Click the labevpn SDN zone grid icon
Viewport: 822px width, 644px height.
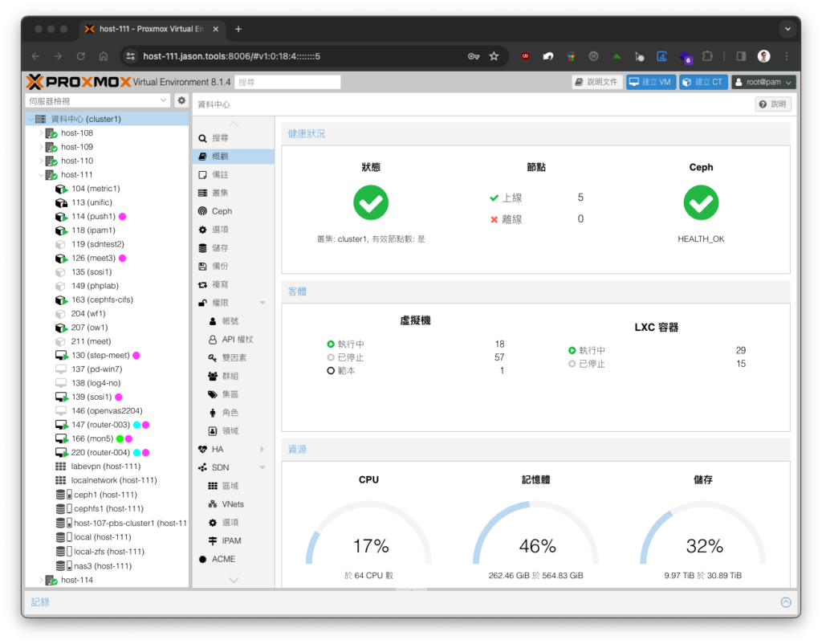[x=61, y=467]
